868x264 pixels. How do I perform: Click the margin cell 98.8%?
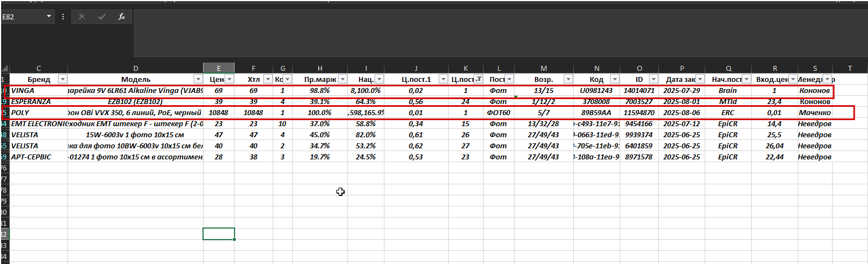[x=320, y=90]
